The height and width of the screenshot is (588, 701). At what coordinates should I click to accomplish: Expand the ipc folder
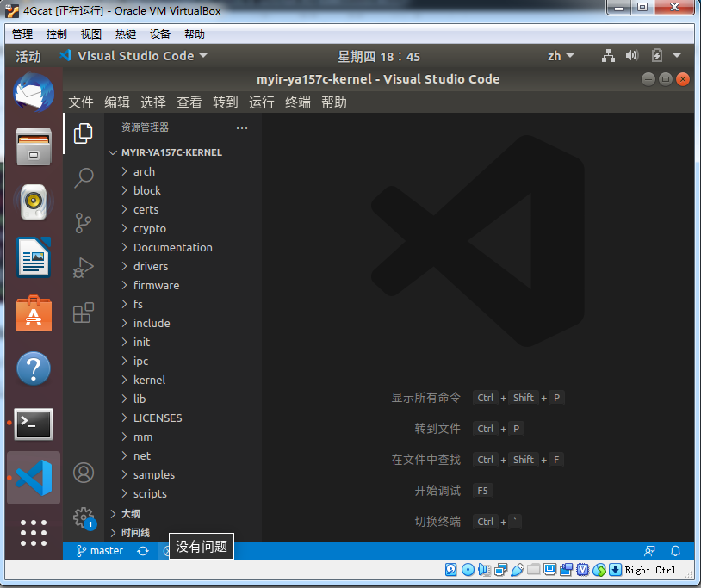tap(183, 361)
